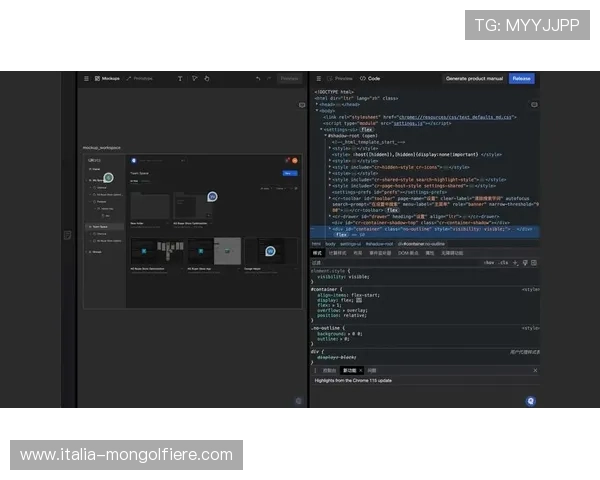Open the Preview tab in code panel
The height and width of the screenshot is (480, 600).
tap(341, 78)
